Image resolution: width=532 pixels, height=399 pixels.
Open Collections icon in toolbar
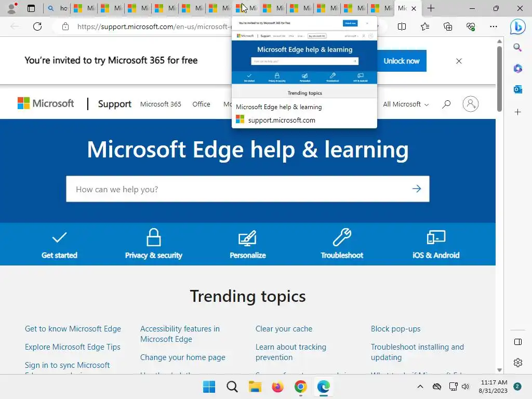[x=448, y=26]
